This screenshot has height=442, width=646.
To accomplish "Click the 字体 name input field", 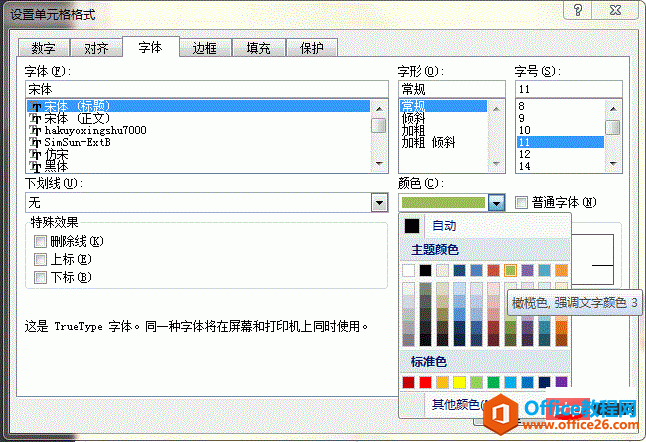I will coord(207,89).
